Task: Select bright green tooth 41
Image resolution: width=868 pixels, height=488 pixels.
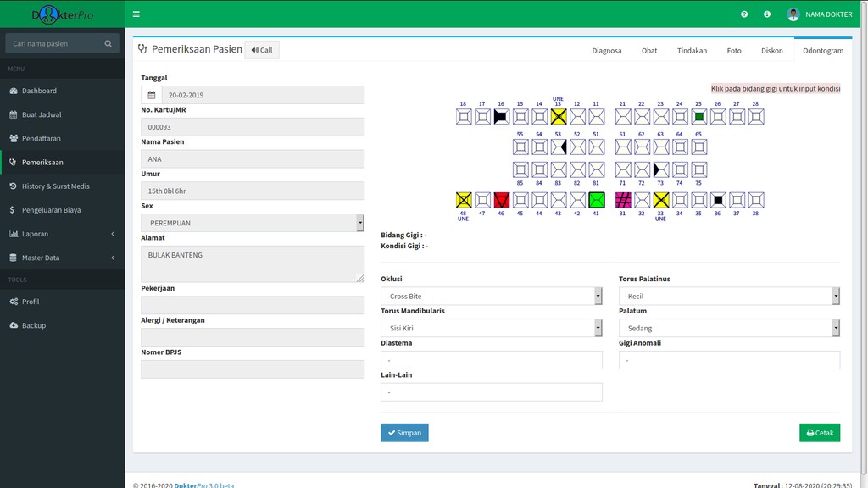Action: pos(596,200)
